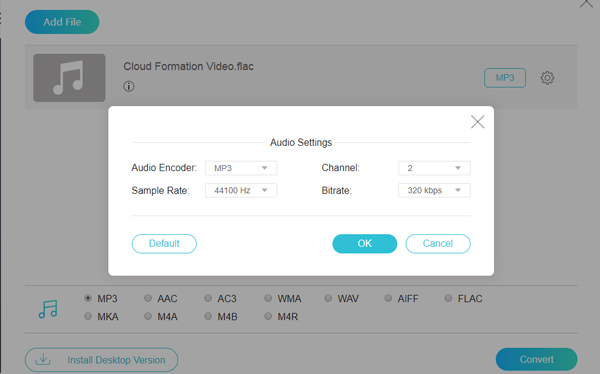Click the download icon in Install Desktop Version
600x374 pixels.
[43, 359]
